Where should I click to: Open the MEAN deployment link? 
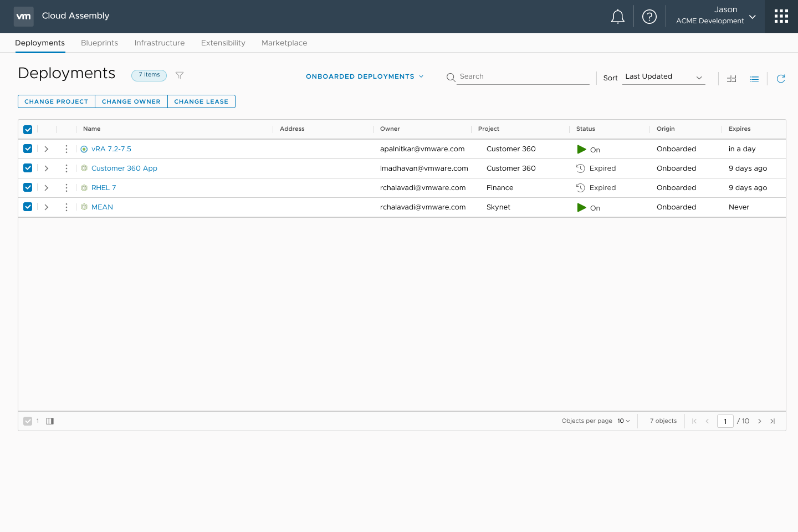coord(102,207)
